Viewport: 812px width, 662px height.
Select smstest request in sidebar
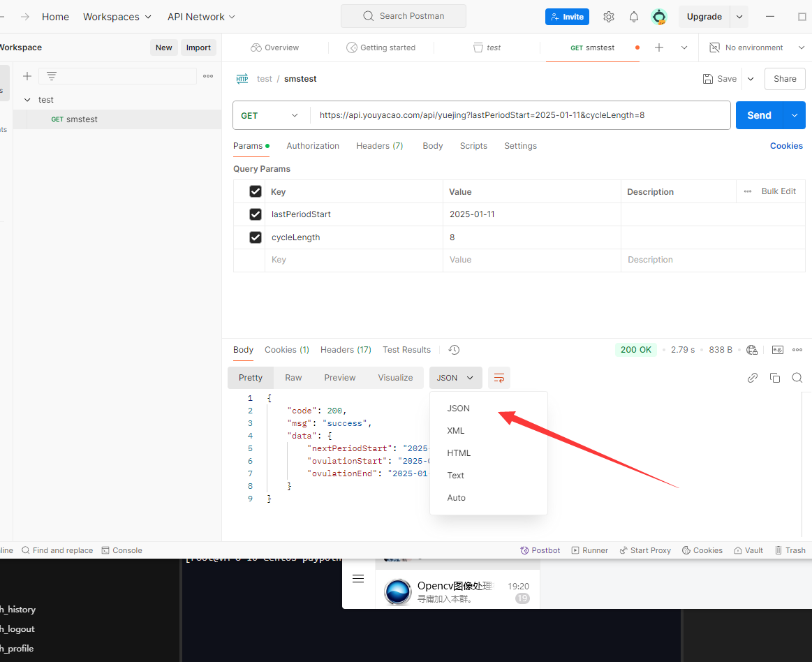117,119
